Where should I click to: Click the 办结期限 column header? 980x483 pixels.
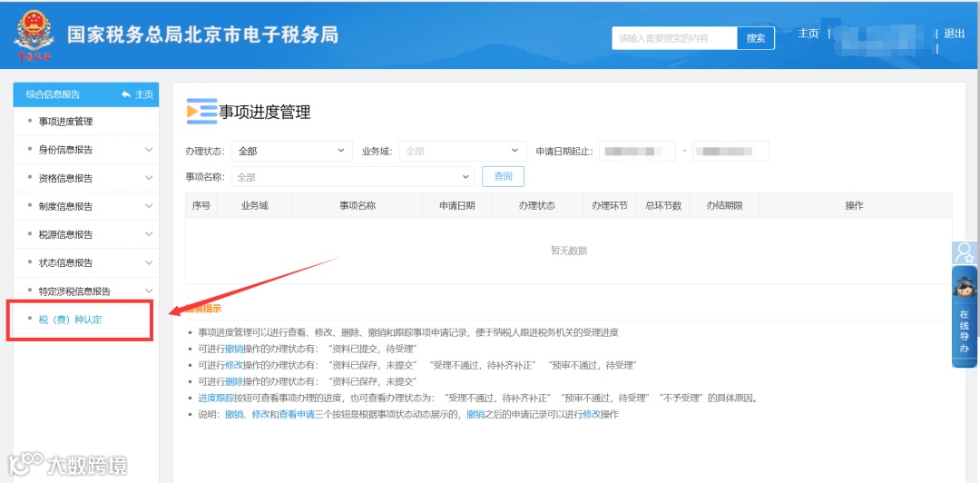click(x=724, y=205)
